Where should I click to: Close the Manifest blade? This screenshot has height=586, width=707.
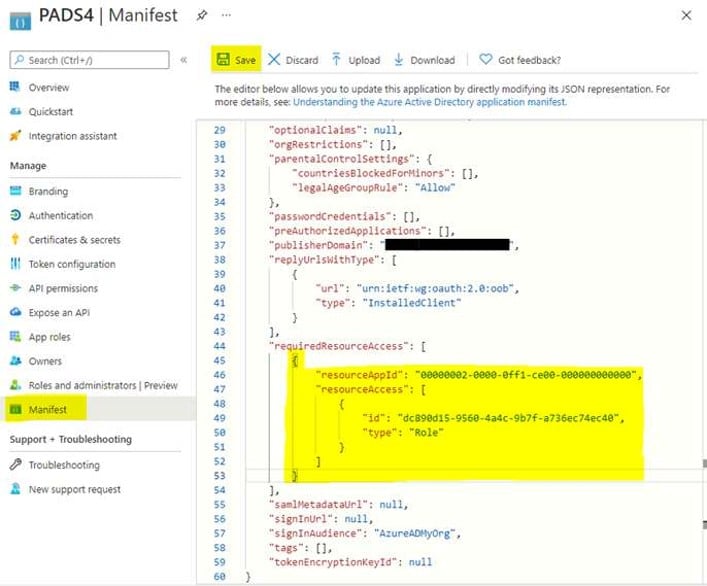pyautogui.click(x=686, y=15)
